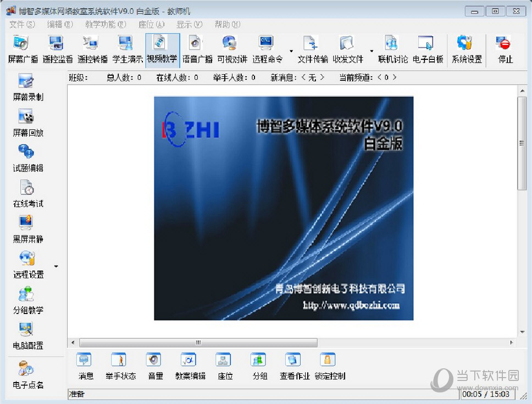Click the 举手人数: 0 indicator
The height and width of the screenshot is (404, 532).
coord(234,77)
